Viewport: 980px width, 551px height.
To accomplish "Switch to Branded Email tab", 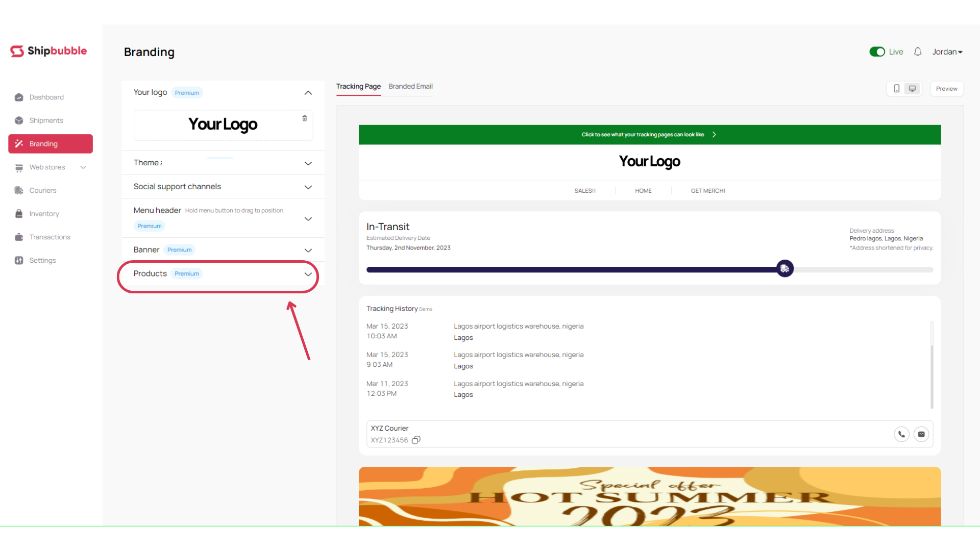I will point(410,86).
